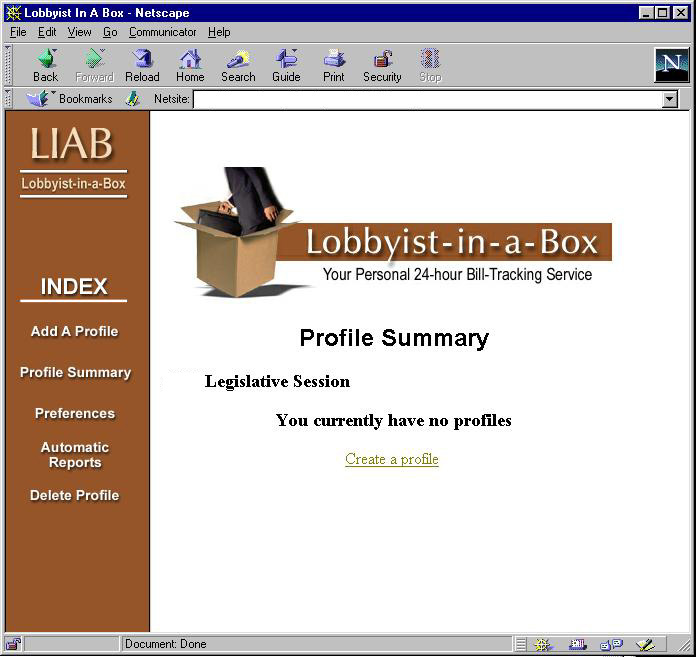696x657 pixels.
Task: Click the Netscape N logo
Action: coord(672,65)
